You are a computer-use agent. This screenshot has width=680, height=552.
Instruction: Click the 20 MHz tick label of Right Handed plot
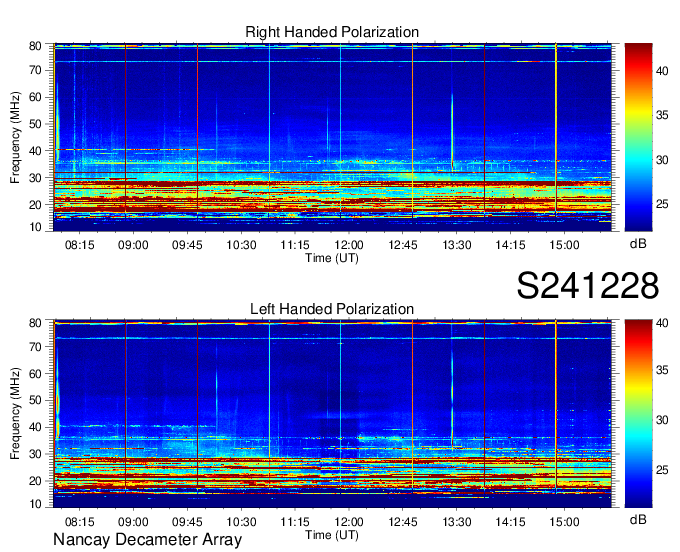point(35,205)
